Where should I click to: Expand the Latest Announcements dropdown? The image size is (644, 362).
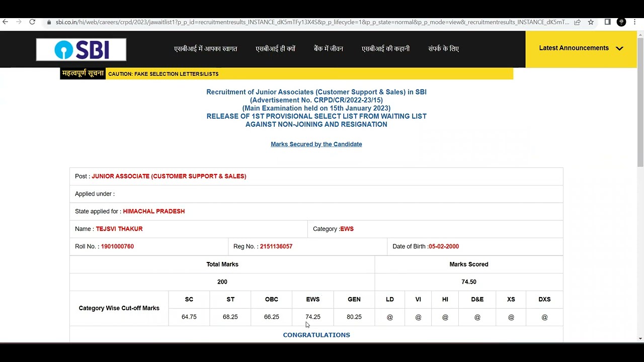[581, 49]
